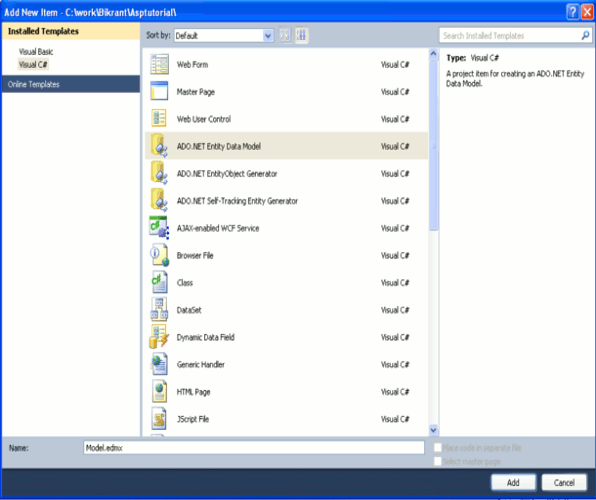The image size is (596, 500).
Task: Click the search magnifier icon
Action: pos(585,35)
